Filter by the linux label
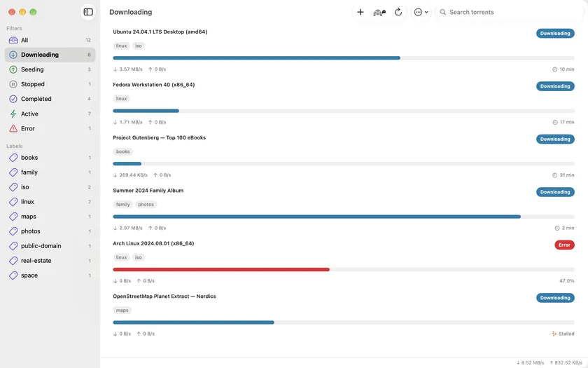The width and height of the screenshot is (588, 368). click(x=50, y=202)
